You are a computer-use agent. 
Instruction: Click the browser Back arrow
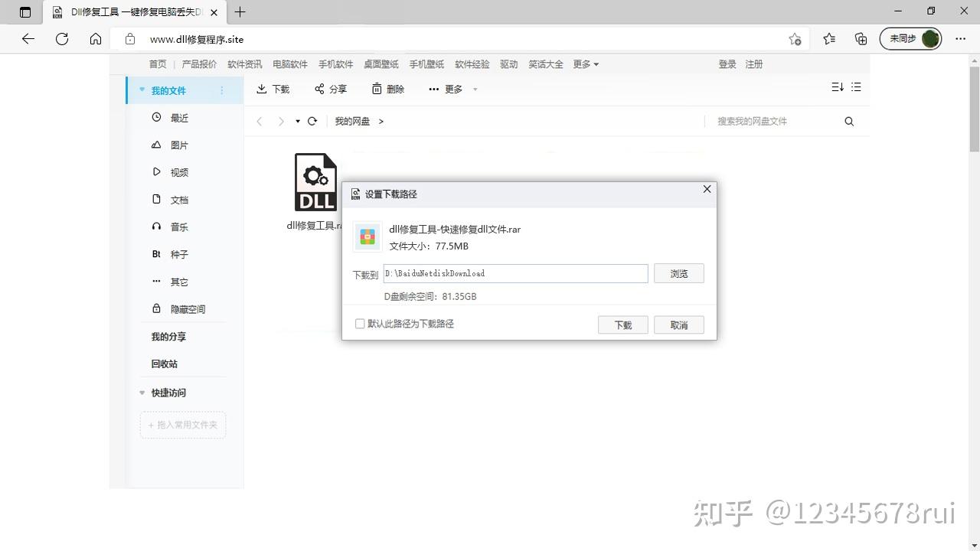(28, 39)
